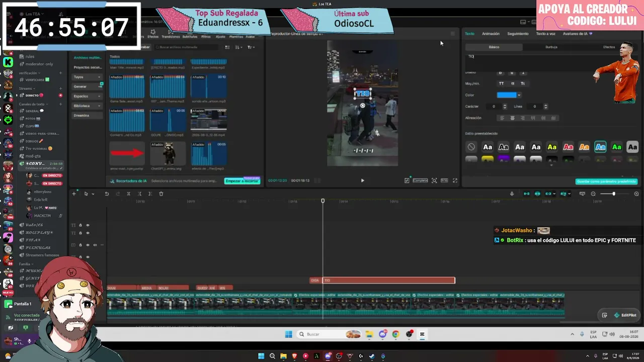Click the Redo arrow in timeline toolbar

pyautogui.click(x=117, y=194)
